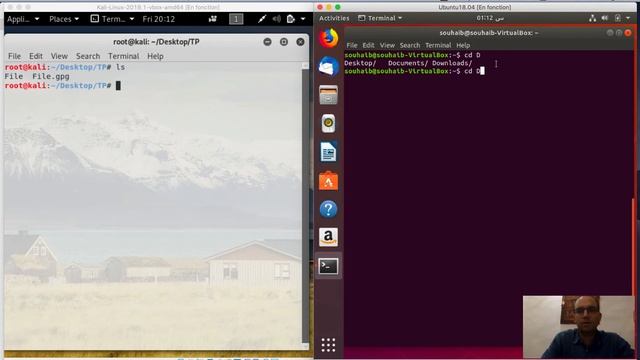Click the Ubuntu terminal title bar souhaib@souhaib-VirtualBox

[x=489, y=33]
